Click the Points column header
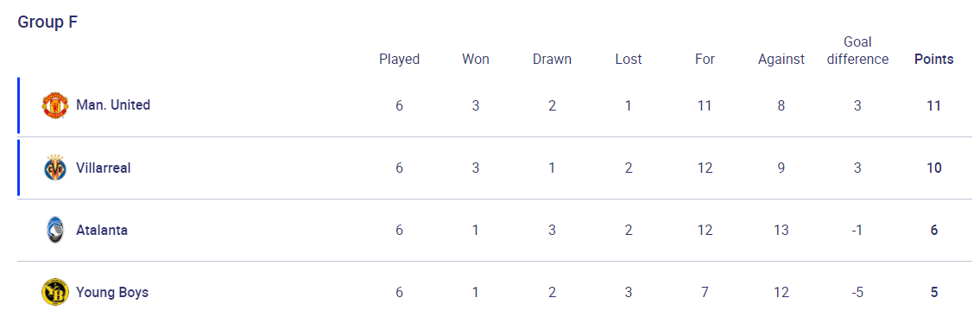Viewport: 980px width, 336px height. point(933,60)
